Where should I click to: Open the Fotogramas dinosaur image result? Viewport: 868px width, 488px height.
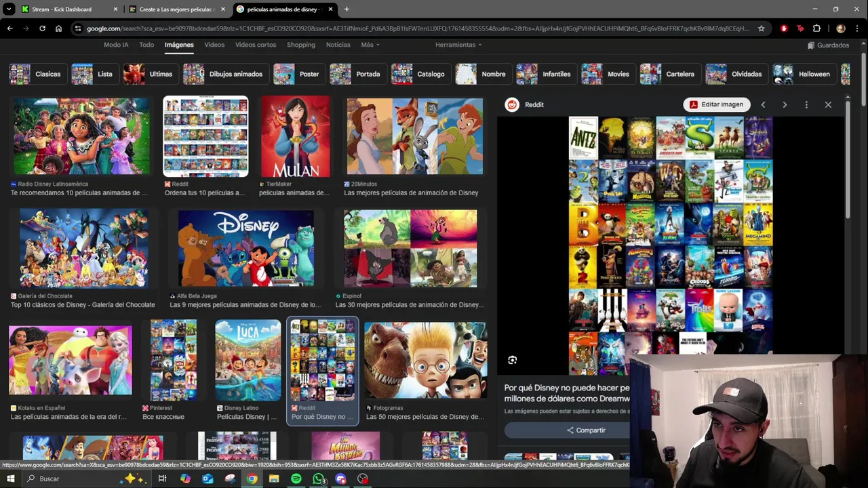(x=425, y=360)
